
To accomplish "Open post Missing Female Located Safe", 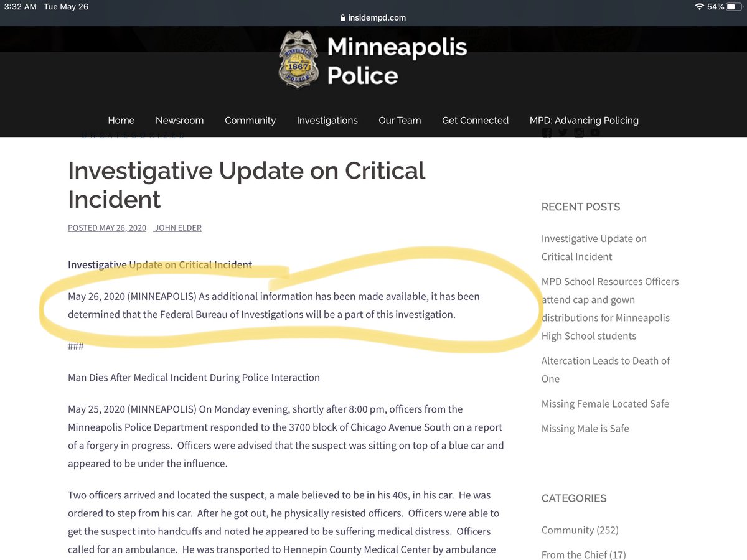I will click(x=605, y=404).
